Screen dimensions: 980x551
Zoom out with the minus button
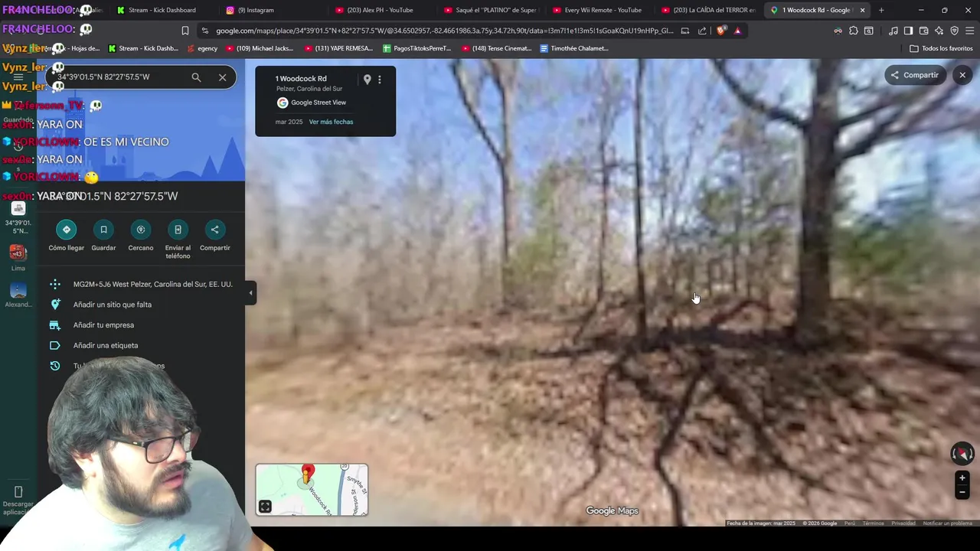coord(962,493)
